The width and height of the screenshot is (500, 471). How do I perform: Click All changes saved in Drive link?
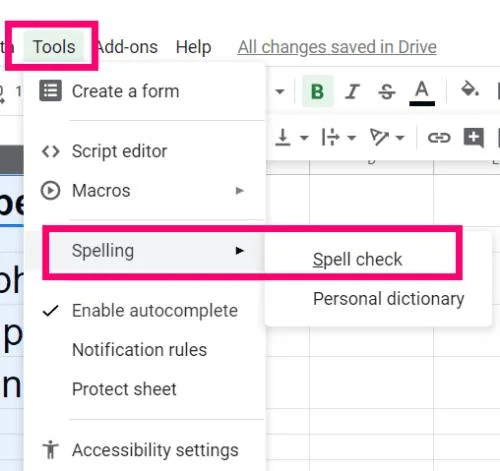point(337,47)
